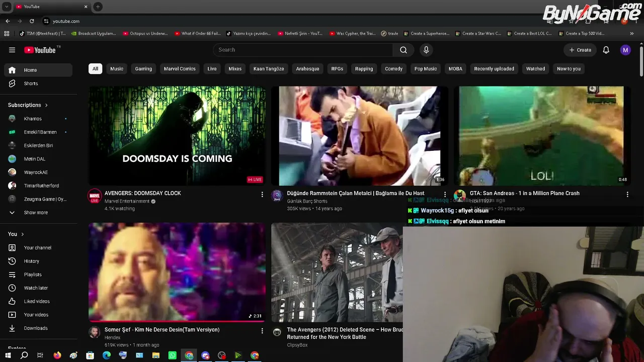The image size is (644, 362).
Task: Click the page vertical scrollbar
Action: pyautogui.click(x=641, y=60)
